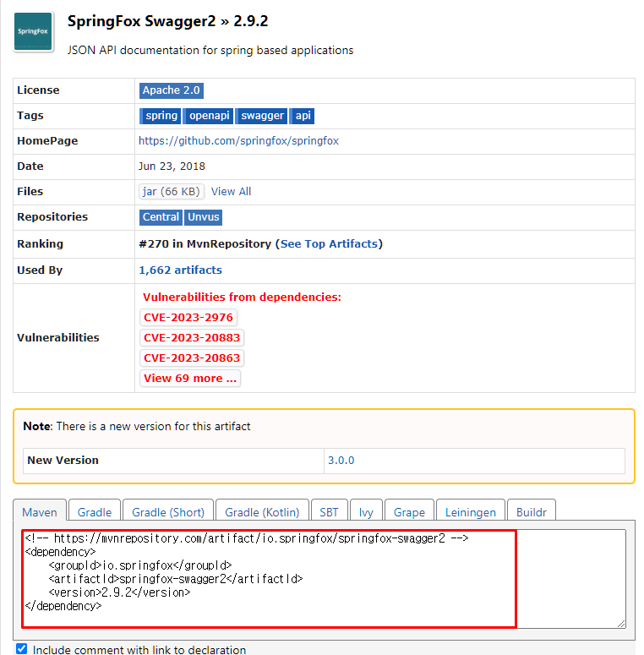Open vulnerability CVE-2023-20883
The height and width of the screenshot is (655, 644).
coord(192,337)
